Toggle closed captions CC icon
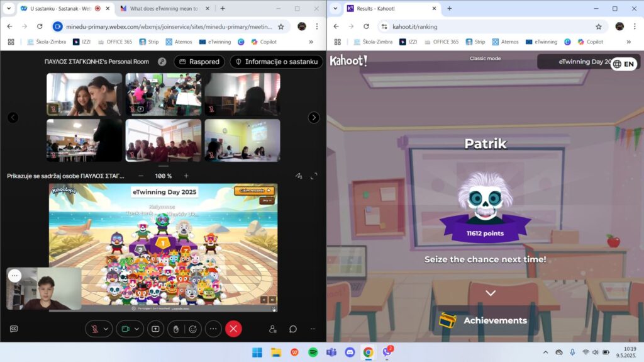The image size is (644, 362). tap(14, 329)
